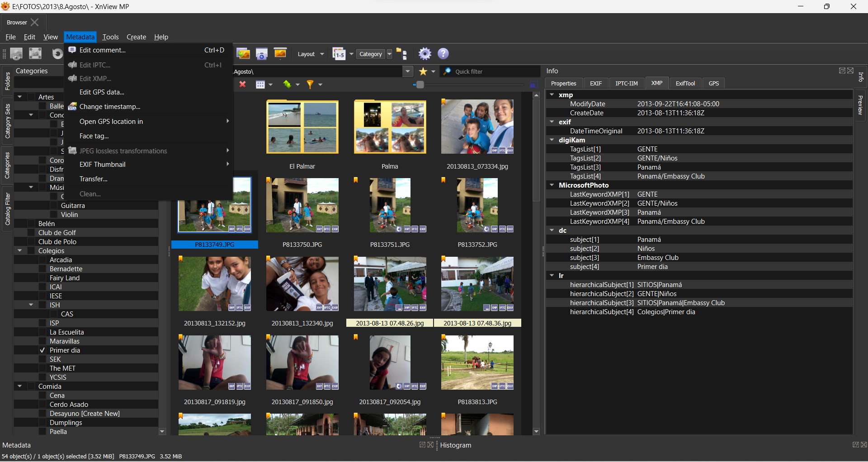Select thumbnail P8133750.JPG
The height and width of the screenshot is (462, 868).
tap(302, 206)
